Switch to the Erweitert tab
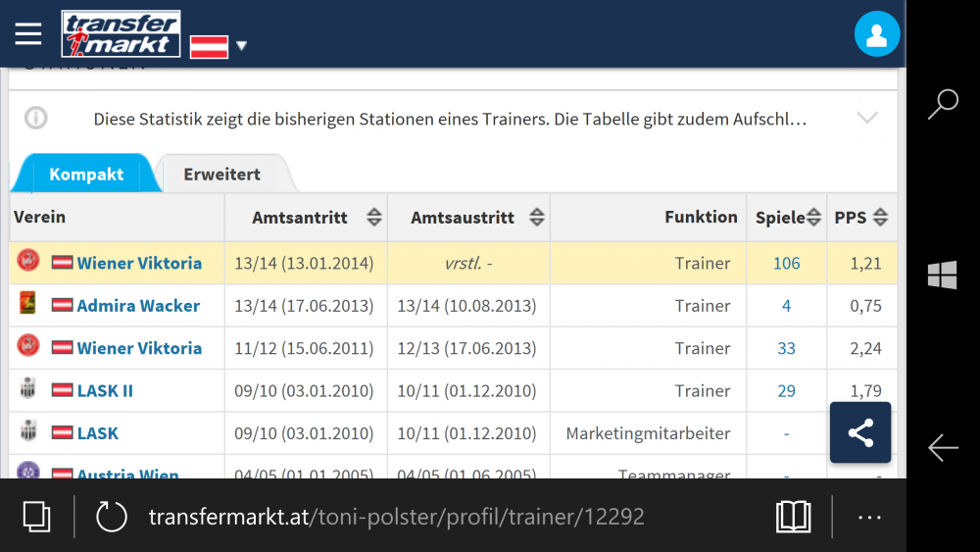 tap(221, 174)
